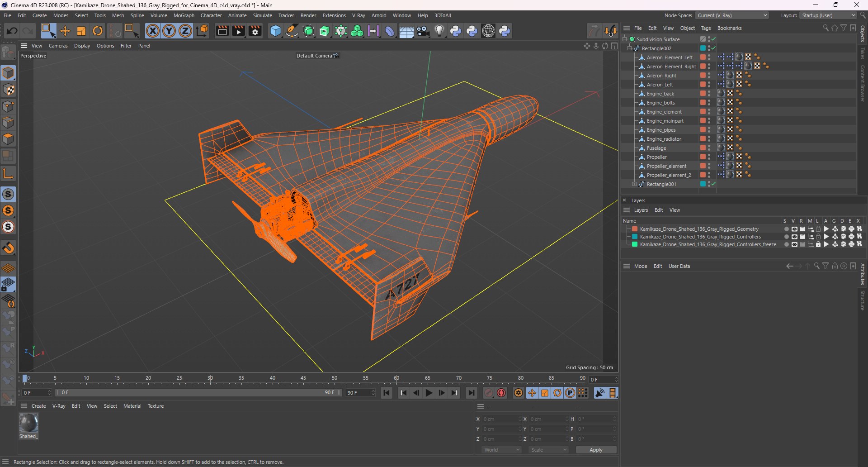Click Record Active Objects button
Viewport: 868px width, 467px height.
point(488,393)
